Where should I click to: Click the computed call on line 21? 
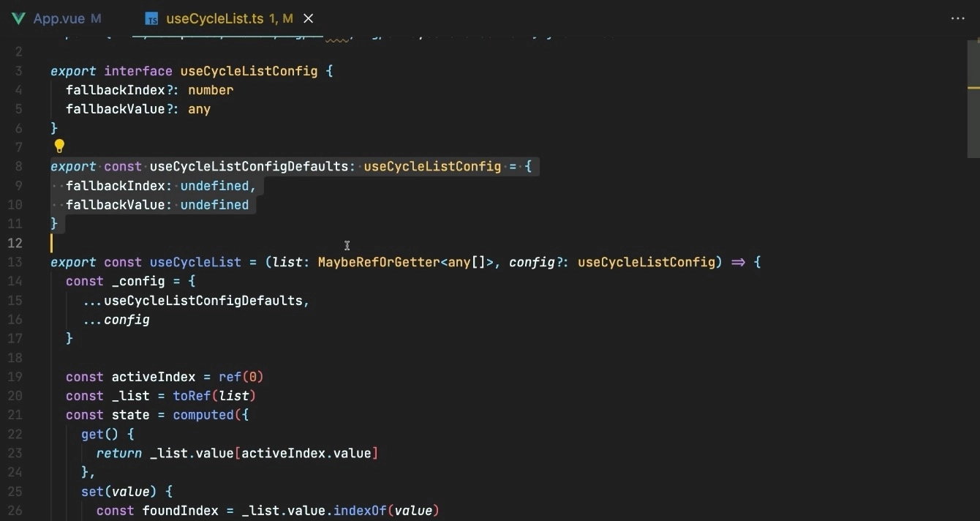point(203,414)
